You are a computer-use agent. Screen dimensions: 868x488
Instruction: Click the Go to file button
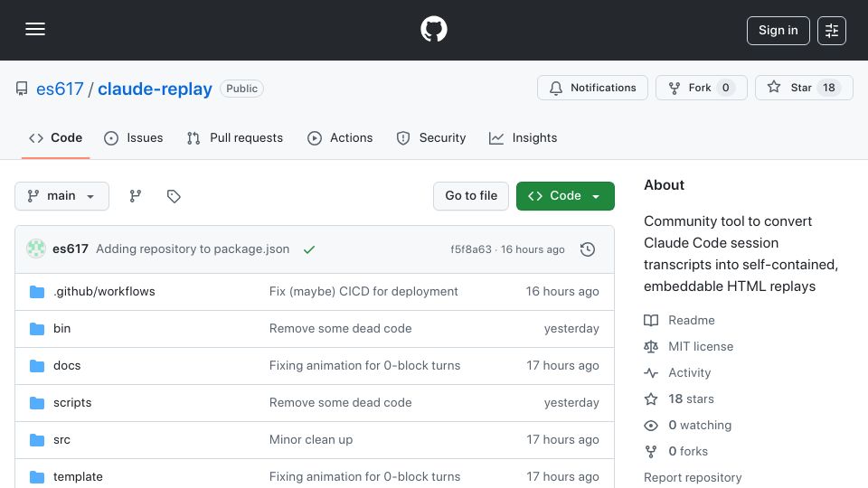tap(471, 196)
